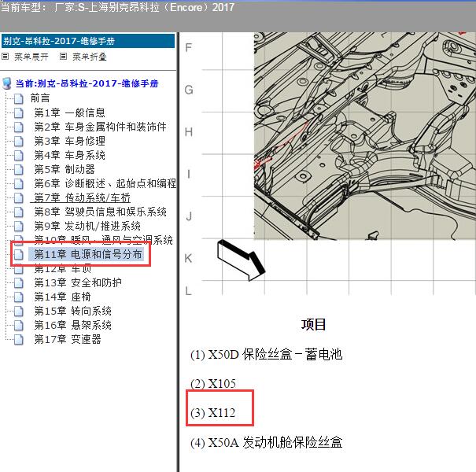Open 第2章 车身金属构件和装饰件
This screenshot has height=472, width=476.
pos(100,127)
